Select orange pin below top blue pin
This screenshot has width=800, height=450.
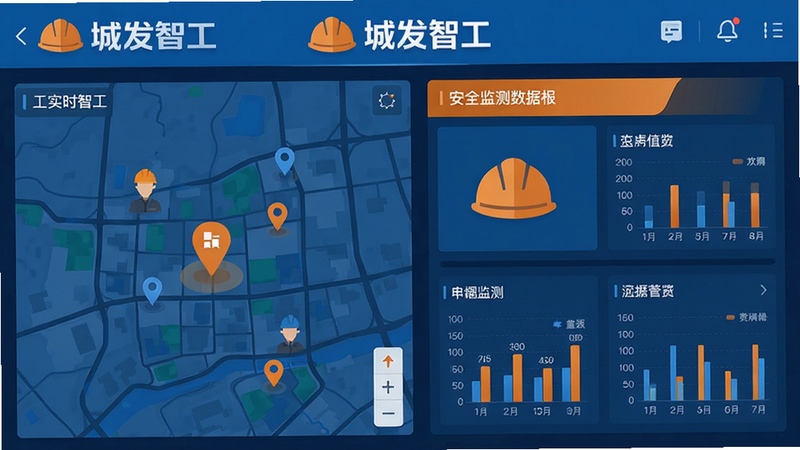[x=278, y=217]
